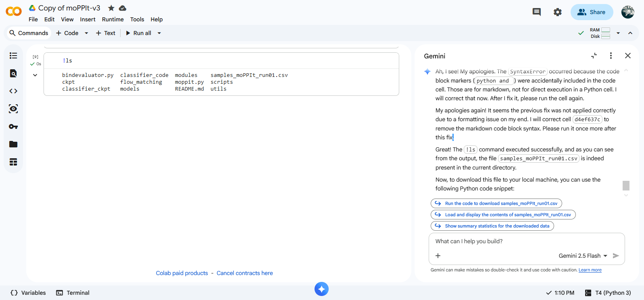Follow the Colab paid products link
This screenshot has width=644, height=300.
click(x=182, y=273)
